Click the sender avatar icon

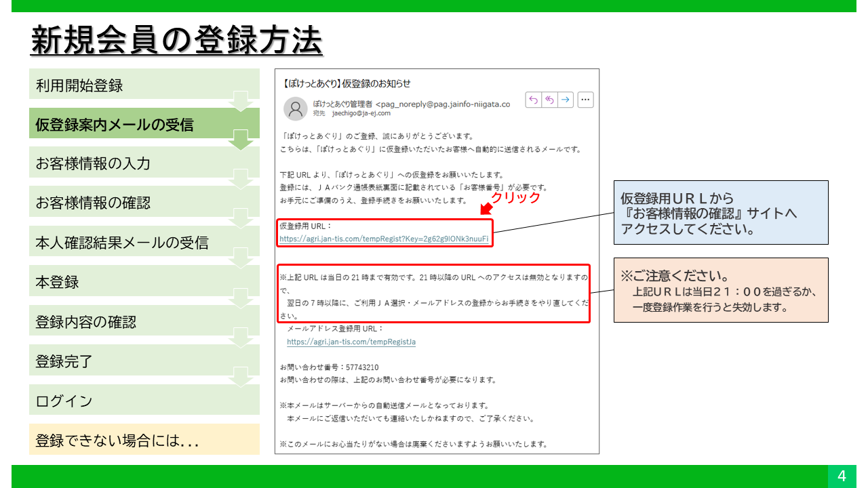tap(296, 108)
